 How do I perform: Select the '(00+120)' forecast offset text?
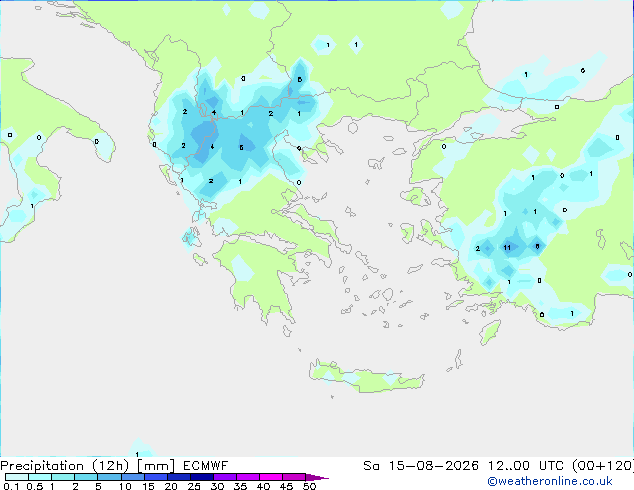click(x=603, y=466)
